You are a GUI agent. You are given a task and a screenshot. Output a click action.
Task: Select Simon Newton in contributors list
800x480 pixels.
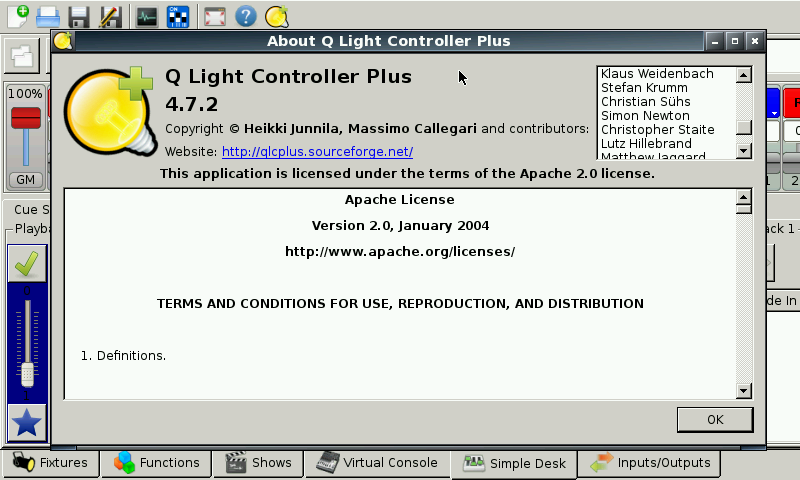[645, 116]
